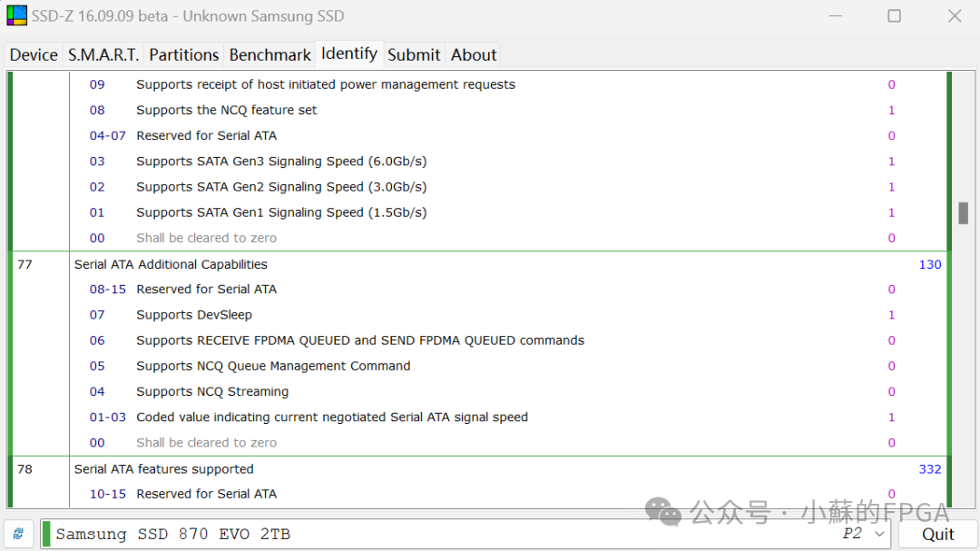Image resolution: width=980 pixels, height=551 pixels.
Task: Click 'Serial ATA Additional Capabilities' word 77 header
Action: tap(171, 264)
